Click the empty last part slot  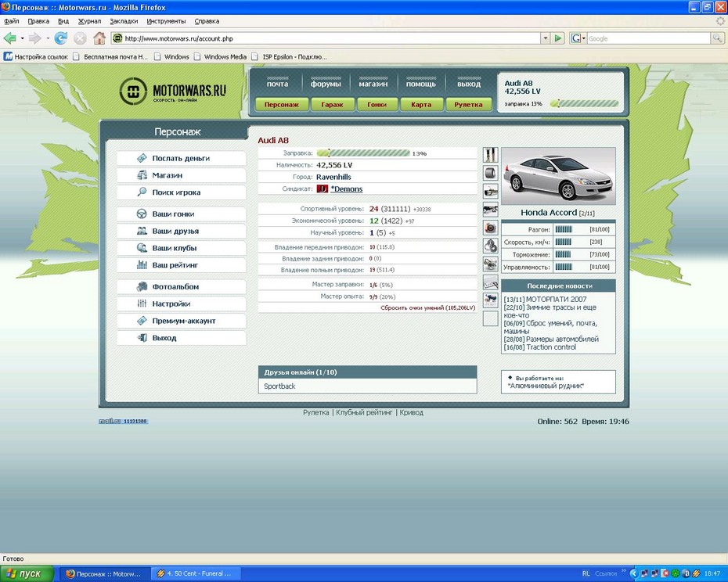click(490, 318)
